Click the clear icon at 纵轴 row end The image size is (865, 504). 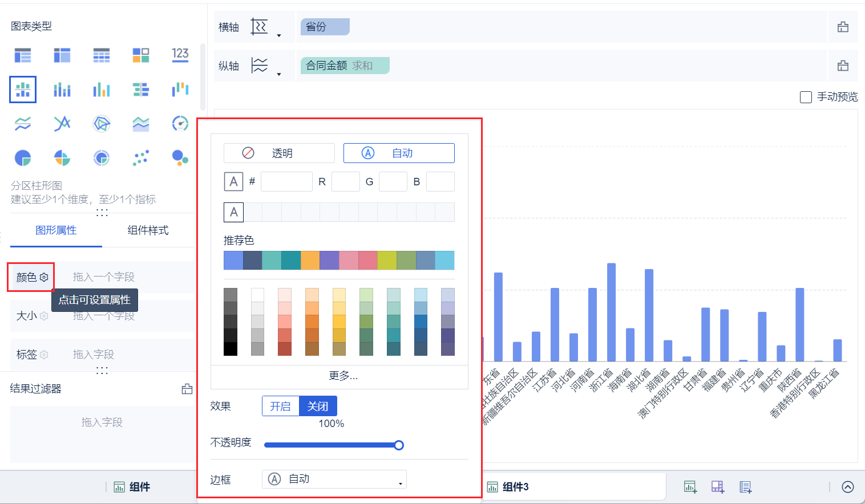click(843, 66)
